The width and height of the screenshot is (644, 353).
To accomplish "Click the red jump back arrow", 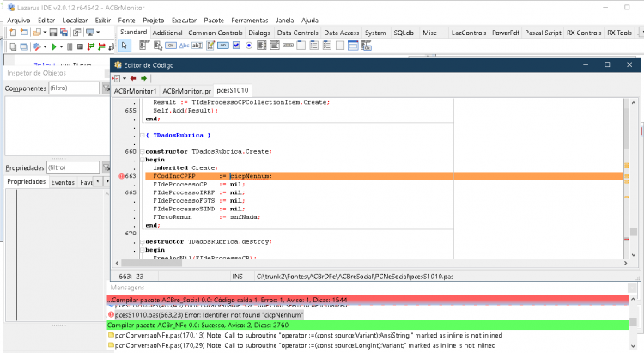I will pyautogui.click(x=133, y=78).
